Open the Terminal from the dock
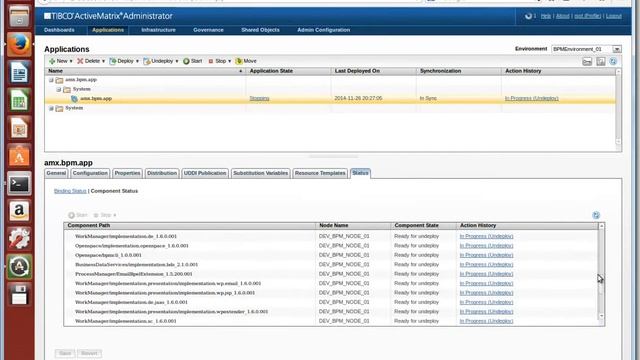 pyautogui.click(x=19, y=184)
